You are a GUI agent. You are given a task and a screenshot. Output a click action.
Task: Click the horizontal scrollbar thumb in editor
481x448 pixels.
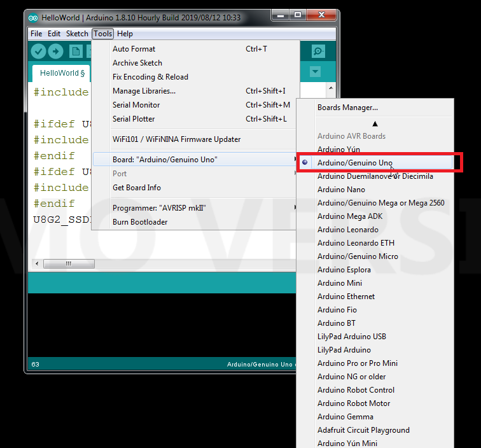pos(69,263)
